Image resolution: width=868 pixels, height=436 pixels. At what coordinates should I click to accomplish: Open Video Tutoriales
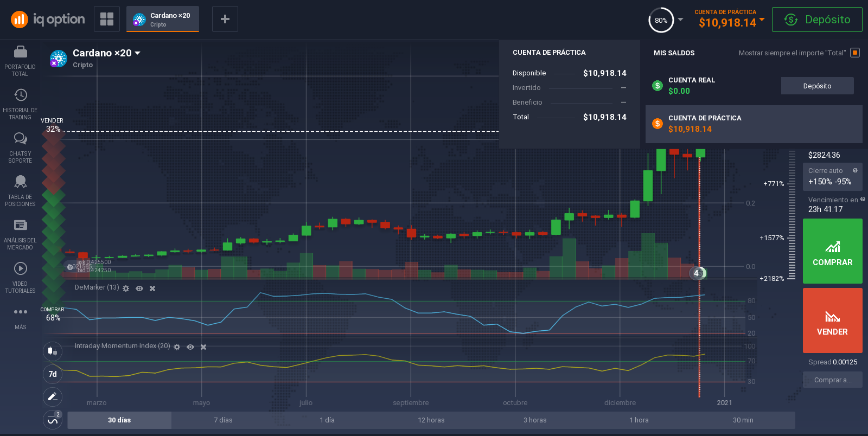[20, 278]
